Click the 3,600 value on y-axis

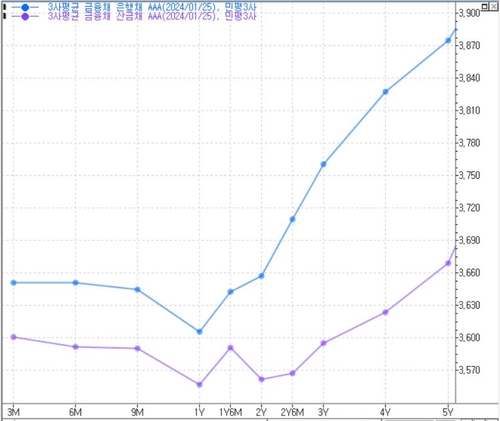click(469, 338)
